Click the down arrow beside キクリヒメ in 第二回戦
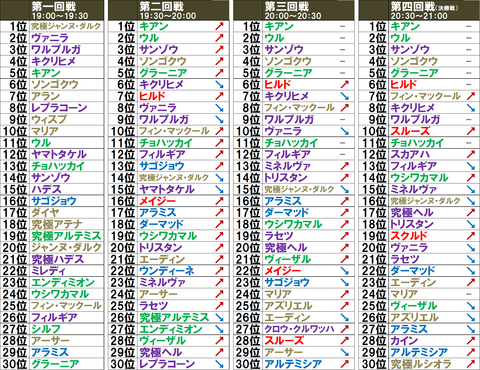Viewport: 480px width, 370px height. pyautogui.click(x=219, y=84)
